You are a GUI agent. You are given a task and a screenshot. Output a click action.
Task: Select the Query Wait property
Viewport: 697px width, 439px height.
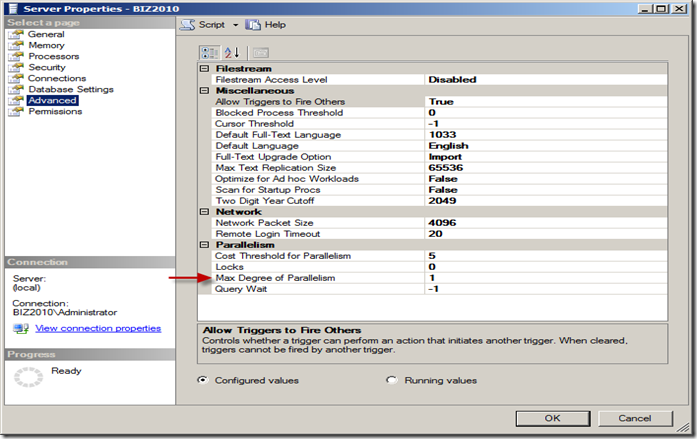pyautogui.click(x=241, y=289)
